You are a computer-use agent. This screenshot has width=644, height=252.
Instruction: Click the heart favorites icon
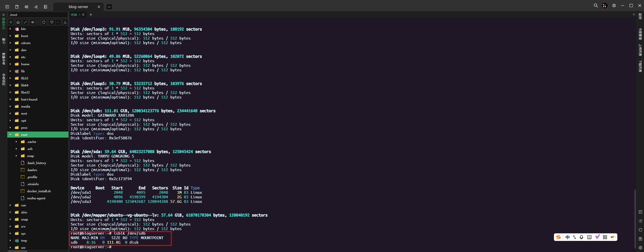[x=52, y=22]
